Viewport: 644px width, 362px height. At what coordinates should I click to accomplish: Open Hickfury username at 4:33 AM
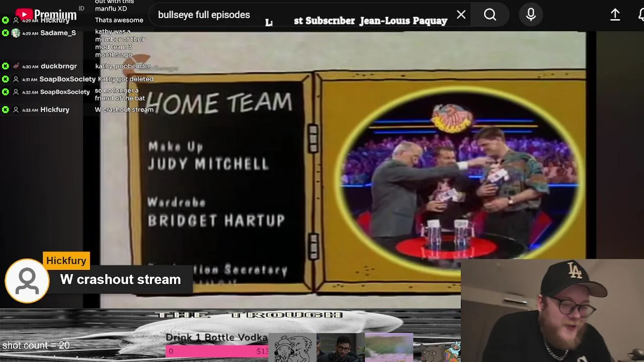pyautogui.click(x=55, y=110)
